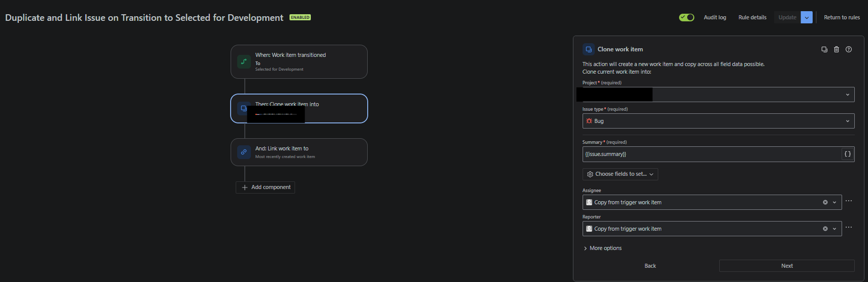Image resolution: width=868 pixels, height=282 pixels.
Task: Open the Project dropdown
Action: click(719, 95)
